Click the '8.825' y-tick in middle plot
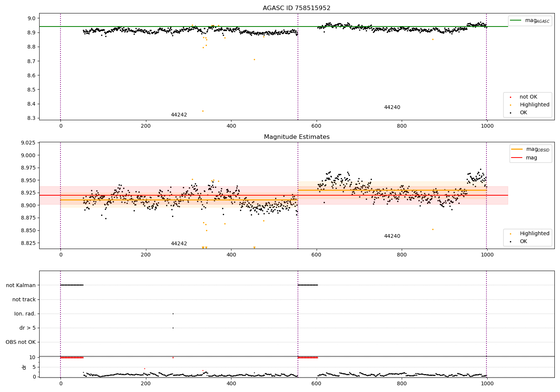 click(28, 243)
